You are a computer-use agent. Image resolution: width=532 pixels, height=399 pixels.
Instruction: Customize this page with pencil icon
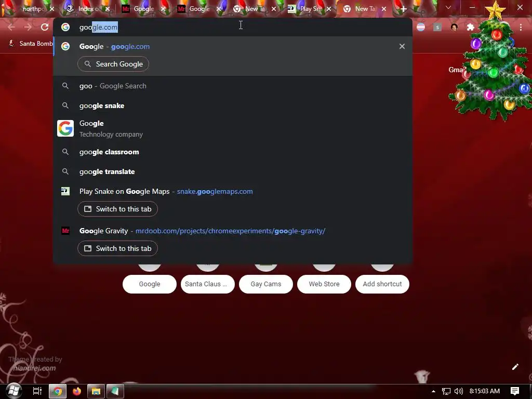tap(515, 367)
